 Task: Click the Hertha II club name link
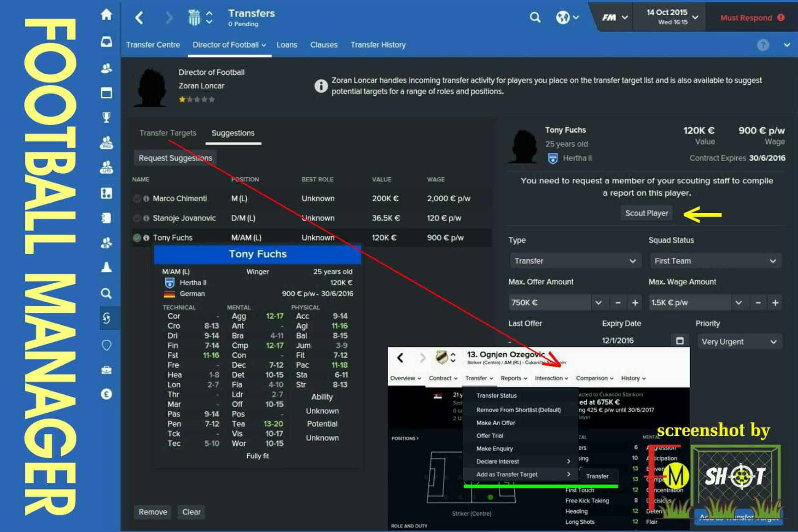pos(577,158)
